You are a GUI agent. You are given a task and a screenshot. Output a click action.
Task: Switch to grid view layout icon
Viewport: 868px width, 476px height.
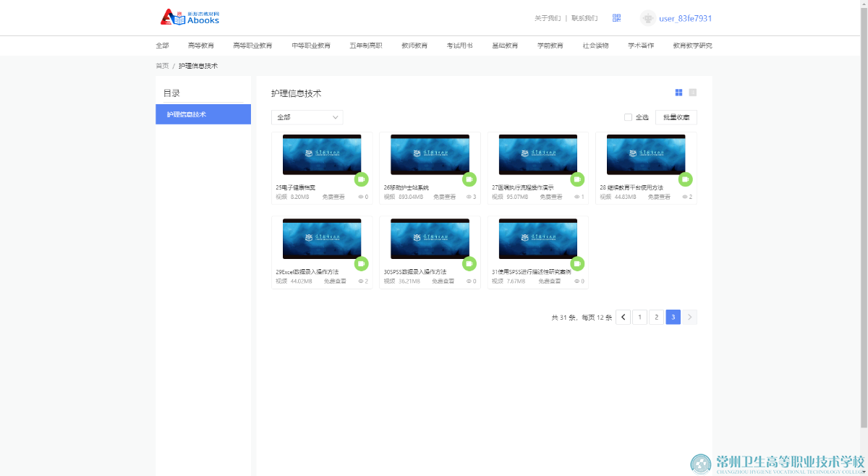click(678, 93)
